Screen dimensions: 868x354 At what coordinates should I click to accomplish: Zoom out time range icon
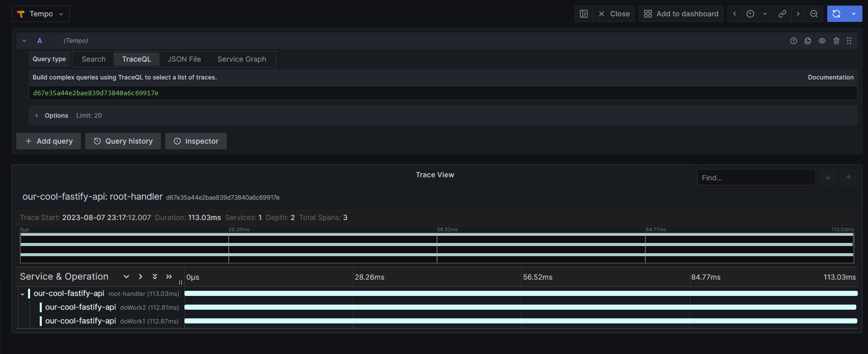(x=814, y=14)
